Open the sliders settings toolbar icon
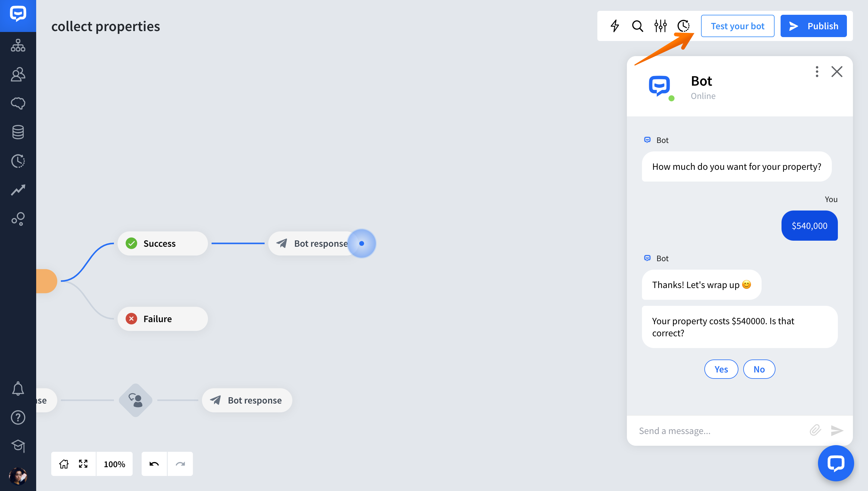The width and height of the screenshot is (868, 491). coord(660,26)
